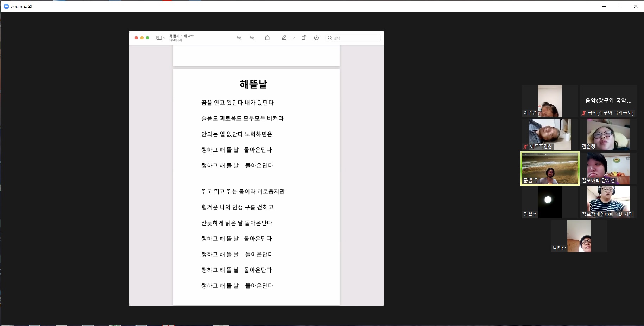This screenshot has width=644, height=326.
Task: Click the rotate icon in the Preview toolbar
Action: (304, 38)
